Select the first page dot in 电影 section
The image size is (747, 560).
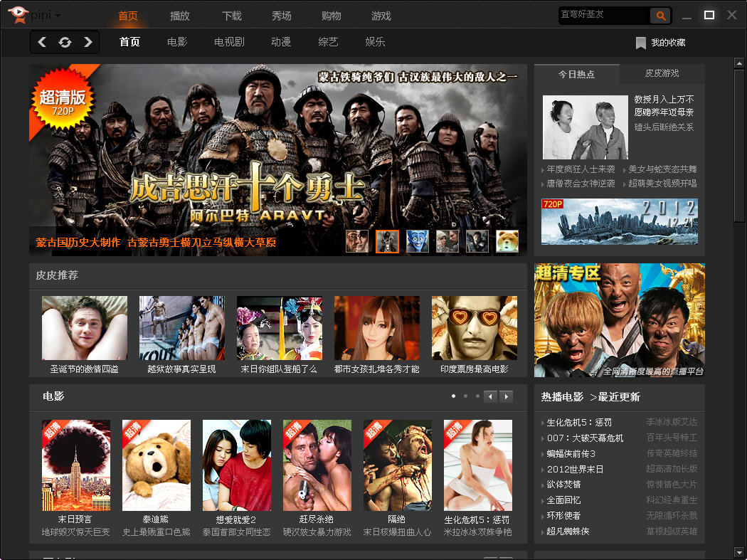coord(453,396)
